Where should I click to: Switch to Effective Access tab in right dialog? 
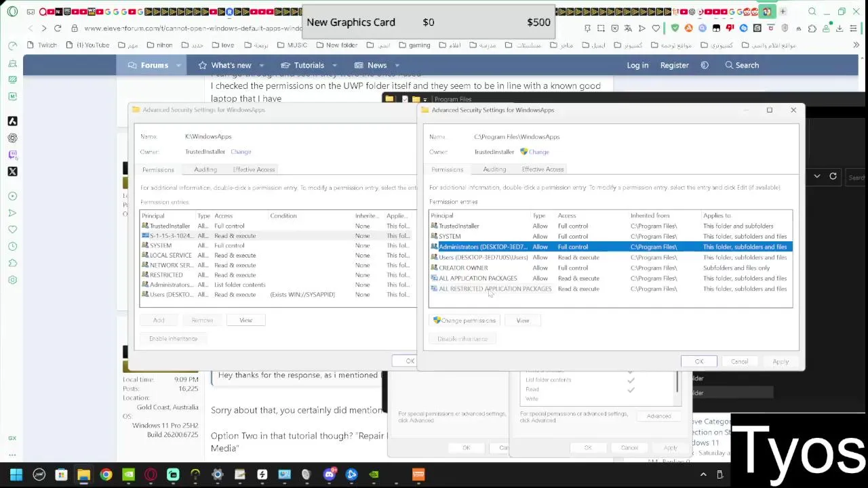click(542, 169)
